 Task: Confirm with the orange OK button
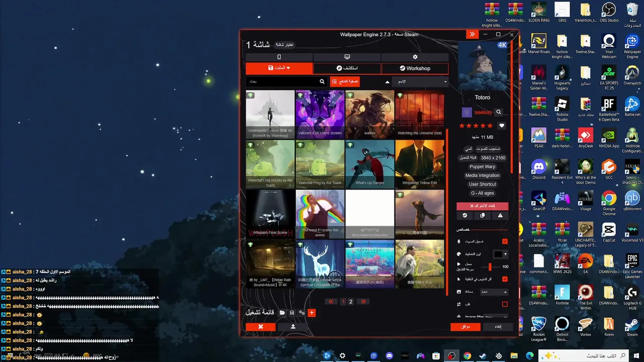(x=465, y=326)
